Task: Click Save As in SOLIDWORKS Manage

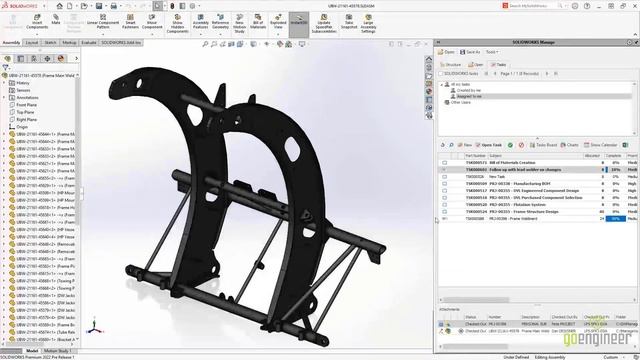Action: [470, 52]
